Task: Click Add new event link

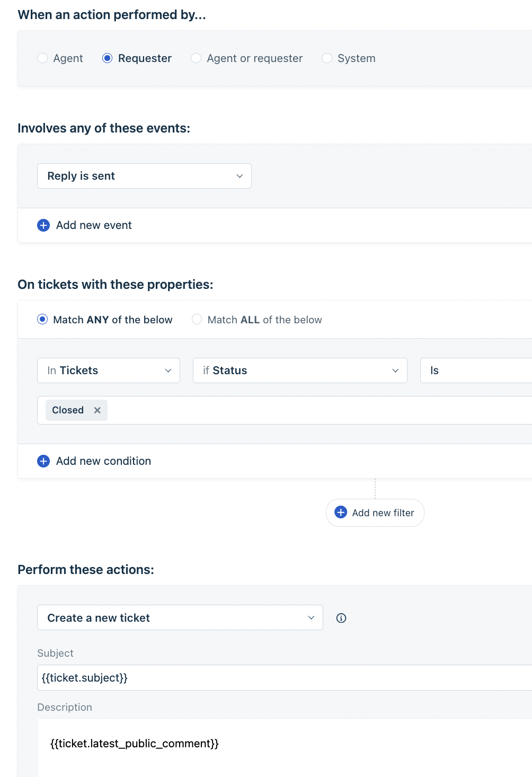Action: [94, 225]
